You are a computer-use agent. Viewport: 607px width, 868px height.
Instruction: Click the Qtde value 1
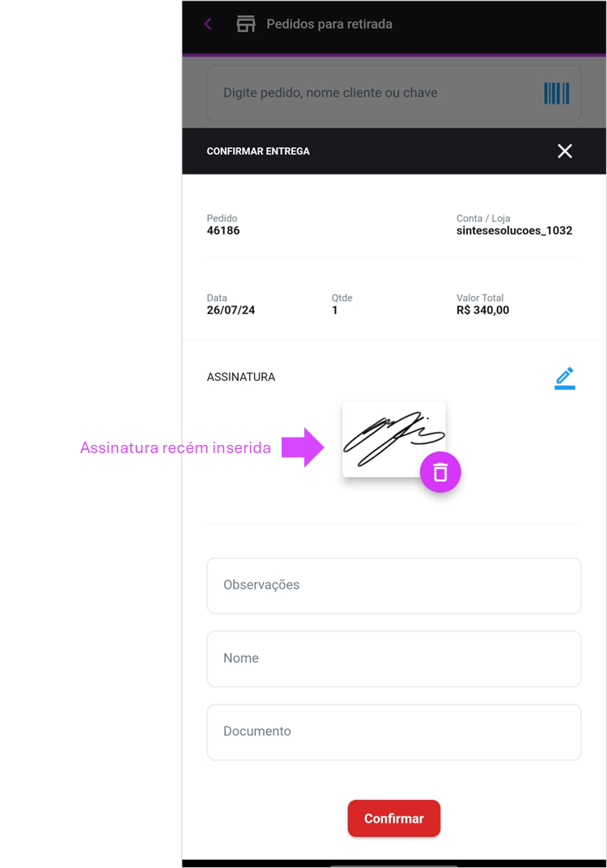click(334, 310)
